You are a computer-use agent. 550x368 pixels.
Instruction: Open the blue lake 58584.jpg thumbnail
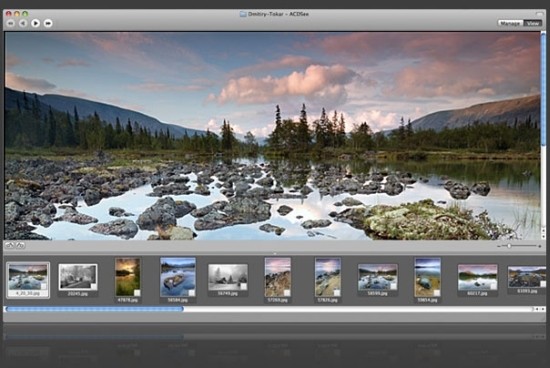178,277
